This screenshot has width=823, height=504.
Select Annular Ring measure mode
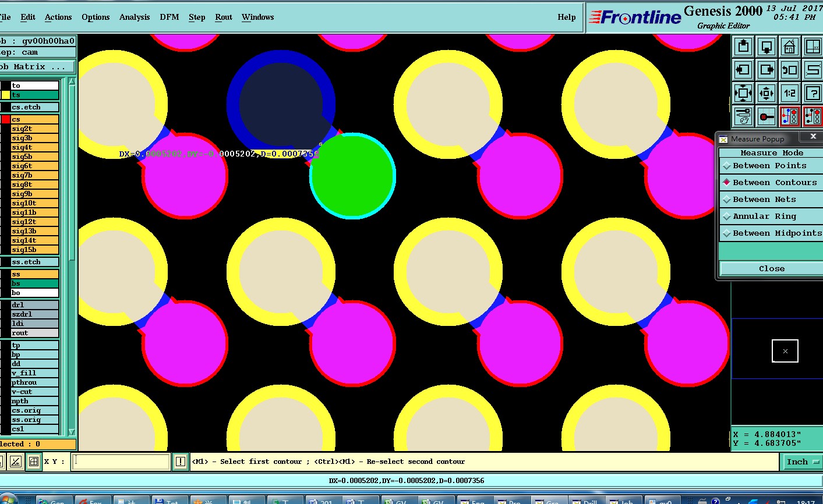point(771,216)
